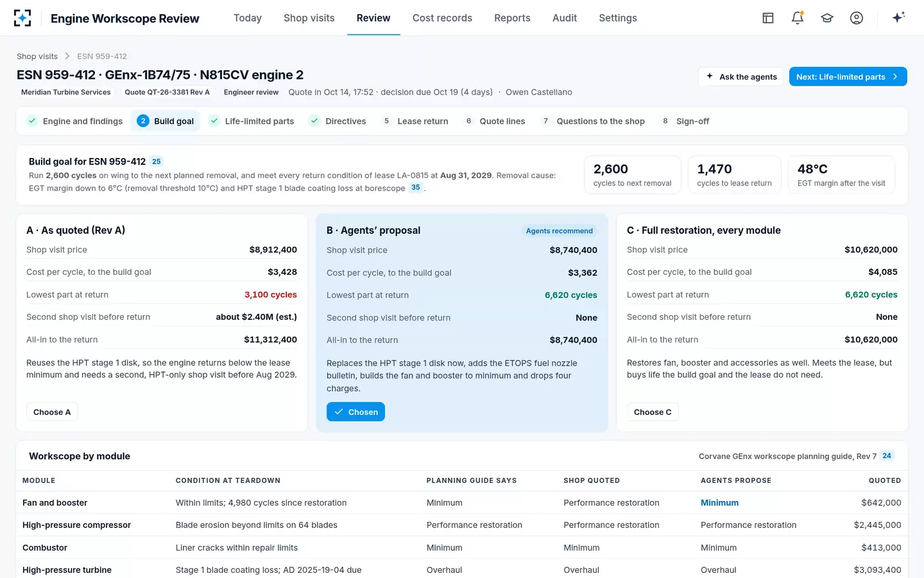Click the $642,000 quoted value
Screen dimensions: 924x578
[x=881, y=503]
